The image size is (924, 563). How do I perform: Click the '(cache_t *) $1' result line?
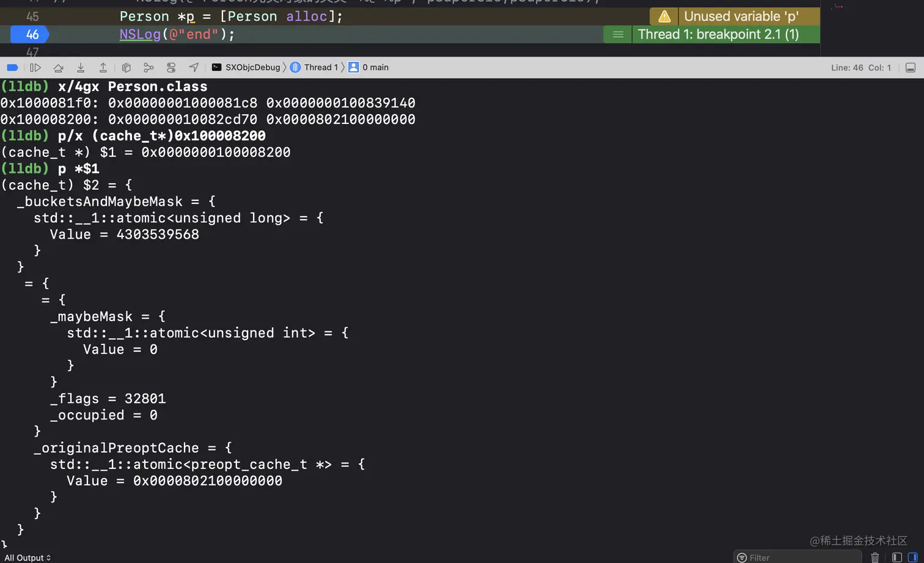pos(145,152)
